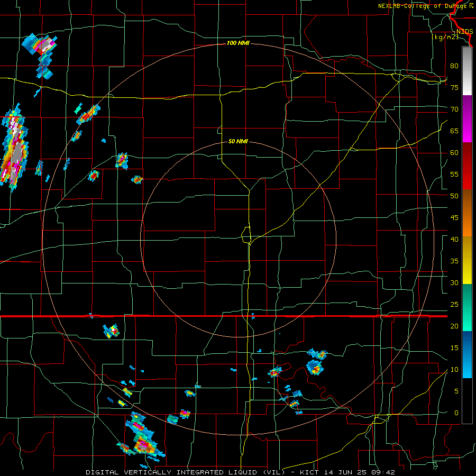
Task: Click "DIGITAL VERTICALLY INTEGRATED LIQUID (VIL)" caption
Action: [x=186, y=472]
